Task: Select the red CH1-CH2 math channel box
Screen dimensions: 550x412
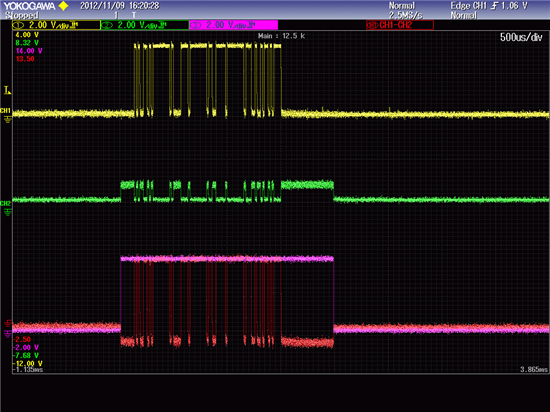Action: (400, 25)
